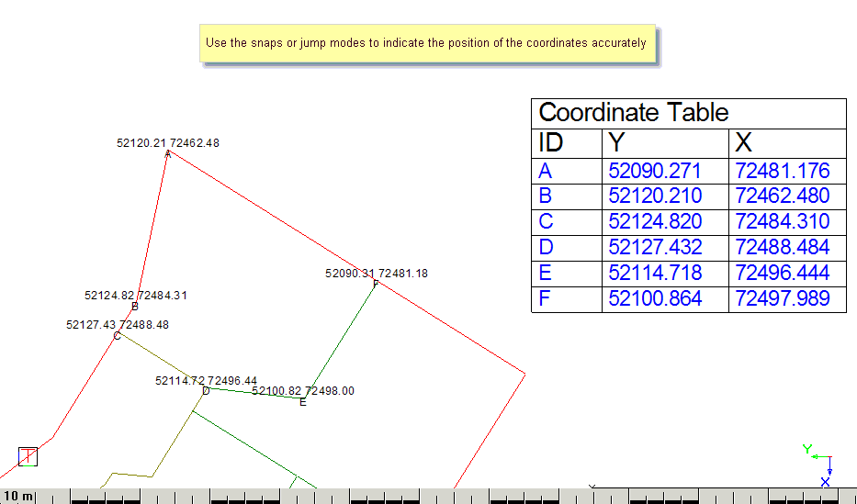Click drawing label 52127.43 72488.48
The image size is (857, 504).
[118, 325]
